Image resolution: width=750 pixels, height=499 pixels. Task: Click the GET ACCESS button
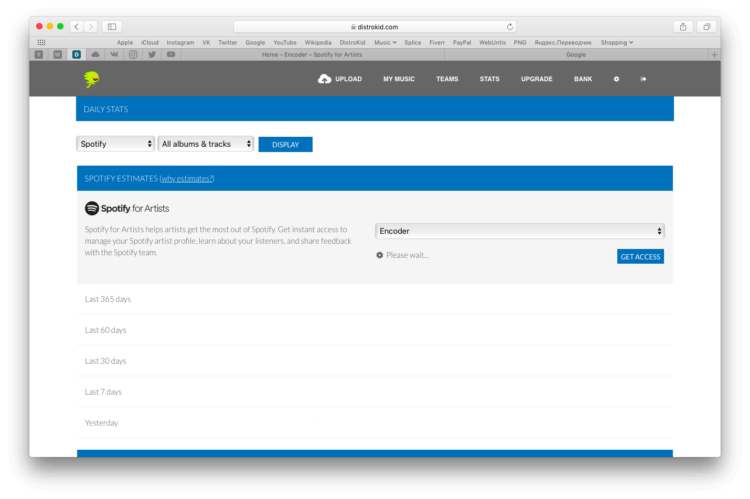coord(640,257)
